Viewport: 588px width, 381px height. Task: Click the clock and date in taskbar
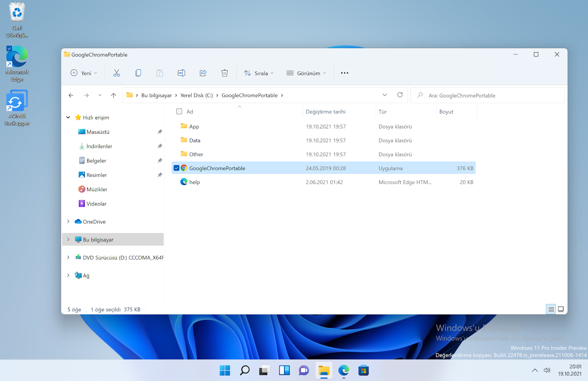[570, 370]
